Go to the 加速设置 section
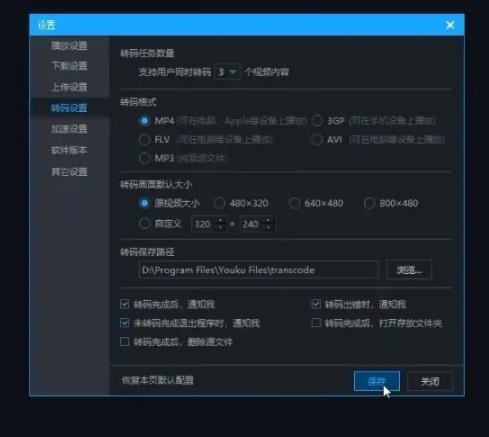Screen dimensions: 489x437 tap(69, 129)
